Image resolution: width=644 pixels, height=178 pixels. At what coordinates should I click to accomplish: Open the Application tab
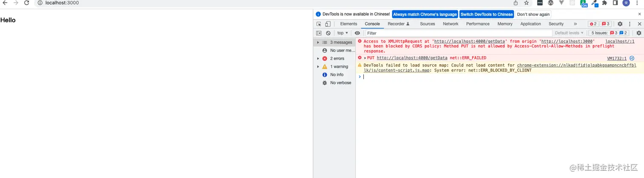point(531,24)
